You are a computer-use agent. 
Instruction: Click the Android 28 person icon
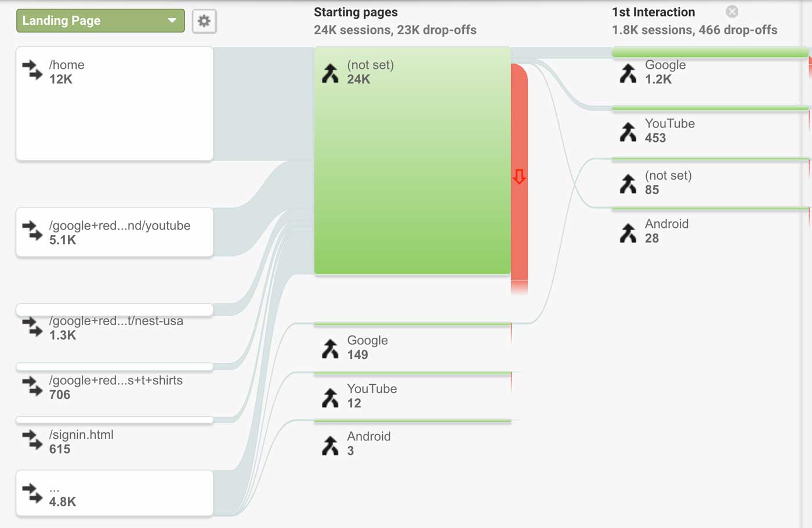(628, 232)
